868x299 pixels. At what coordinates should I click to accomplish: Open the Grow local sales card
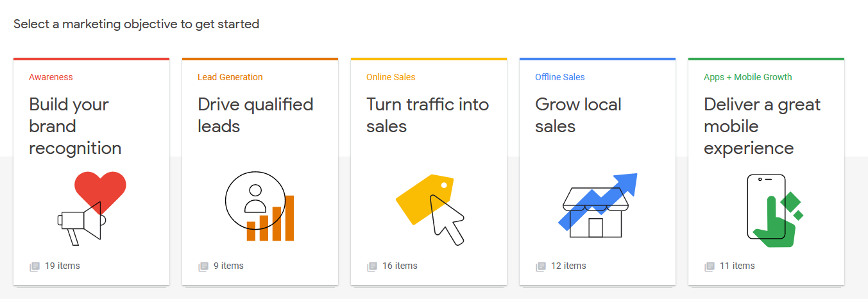(597, 171)
